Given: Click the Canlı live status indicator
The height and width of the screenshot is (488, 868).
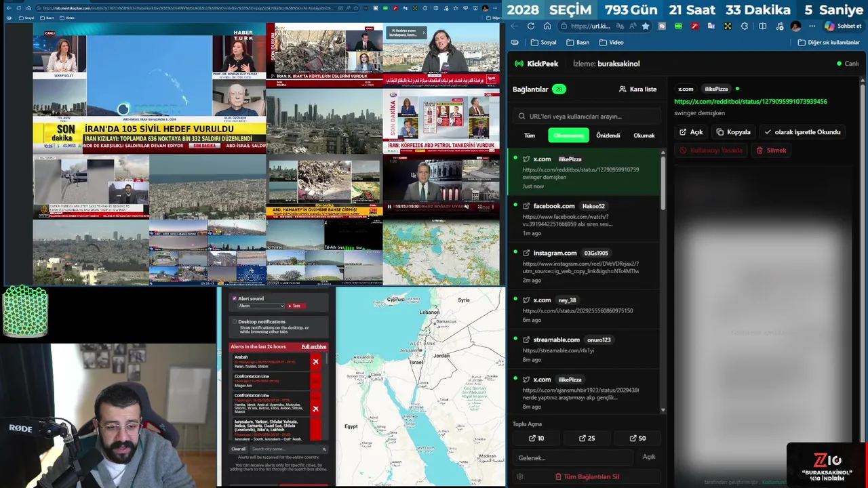Looking at the screenshot, I should 848,64.
